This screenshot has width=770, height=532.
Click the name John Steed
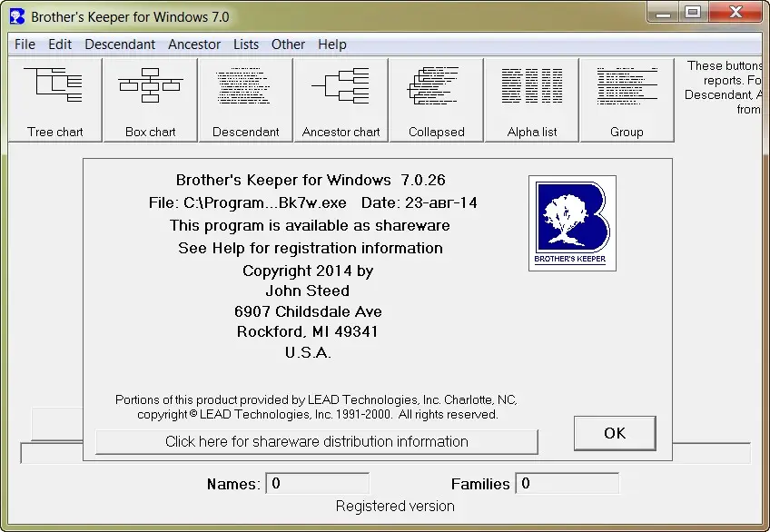[308, 291]
